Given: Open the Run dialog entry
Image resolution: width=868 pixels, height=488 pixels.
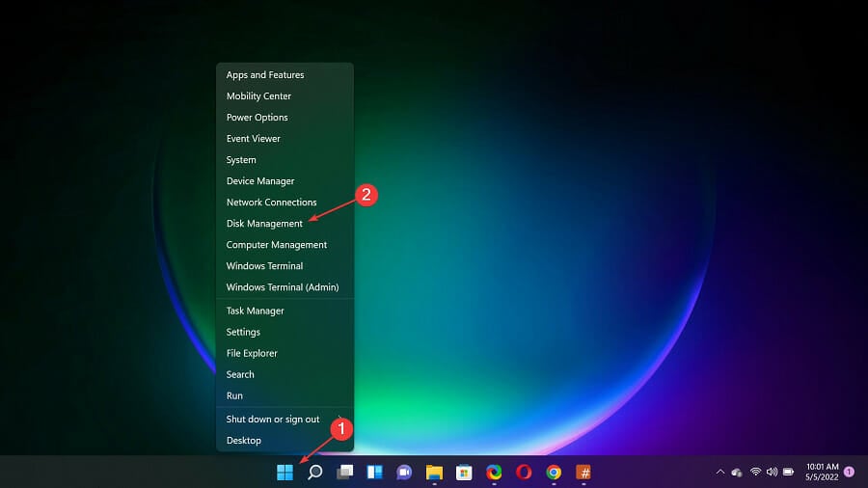Looking at the screenshot, I should (285, 395).
